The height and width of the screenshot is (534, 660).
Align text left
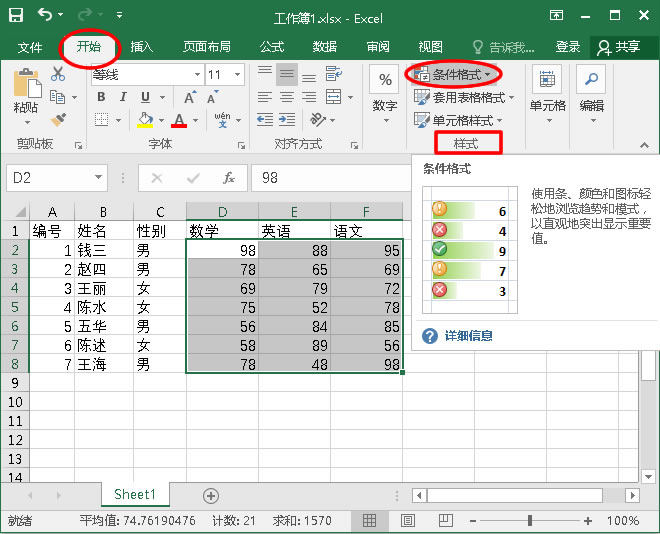[x=265, y=98]
